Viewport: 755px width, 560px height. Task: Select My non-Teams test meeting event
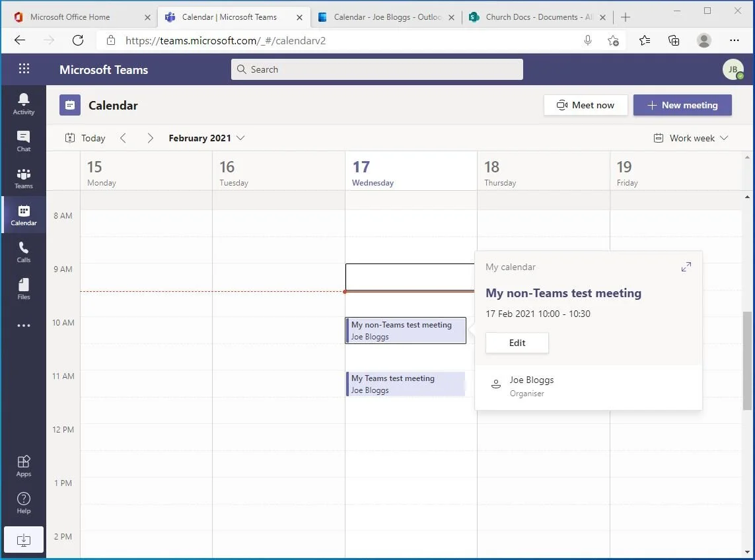[x=406, y=330]
